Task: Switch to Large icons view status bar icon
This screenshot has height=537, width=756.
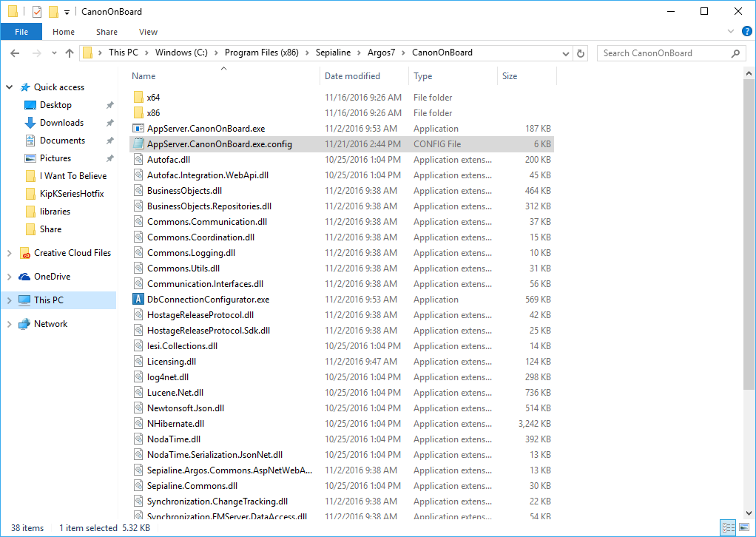Action: coord(744,528)
